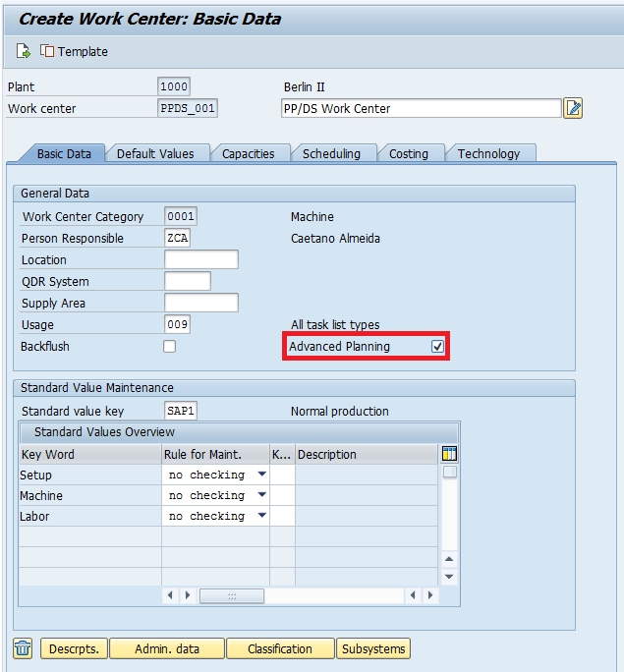Open the Template toolbar button
624x672 pixels.
[75, 51]
